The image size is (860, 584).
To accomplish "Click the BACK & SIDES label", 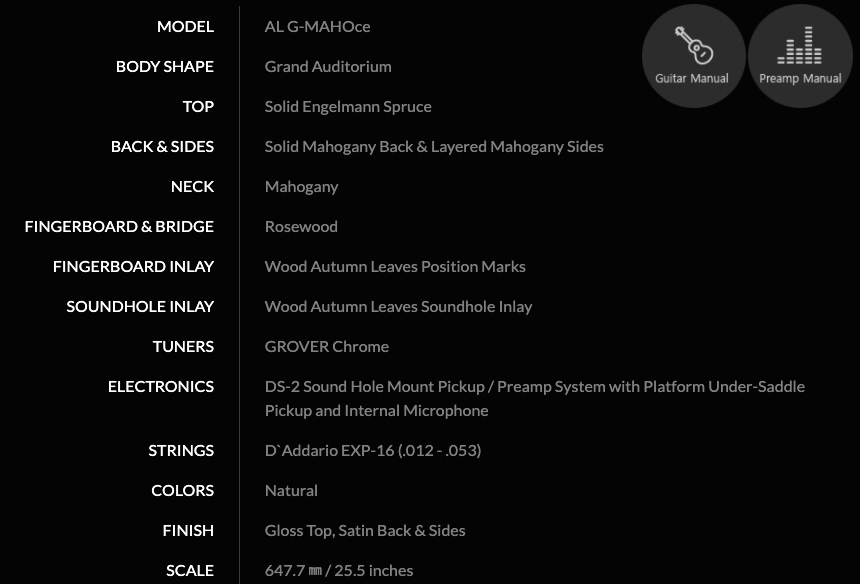I will 162,146.
